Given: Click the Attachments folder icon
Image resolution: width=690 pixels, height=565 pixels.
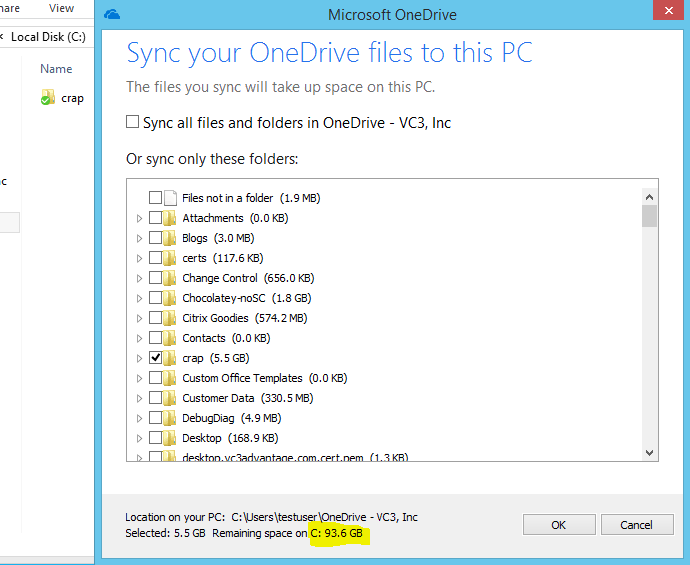Looking at the screenshot, I should coord(169,218).
